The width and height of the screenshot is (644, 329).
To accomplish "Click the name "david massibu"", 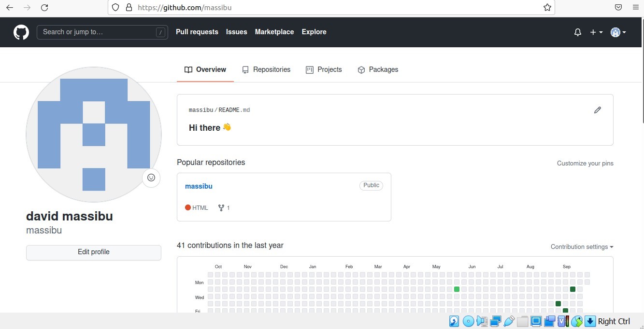I will (x=70, y=216).
